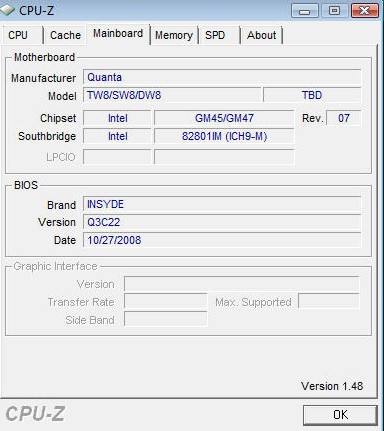This screenshot has width=384, height=431.
Task: Click the Southbridge vendor Intel field
Action: pyautogui.click(x=117, y=136)
